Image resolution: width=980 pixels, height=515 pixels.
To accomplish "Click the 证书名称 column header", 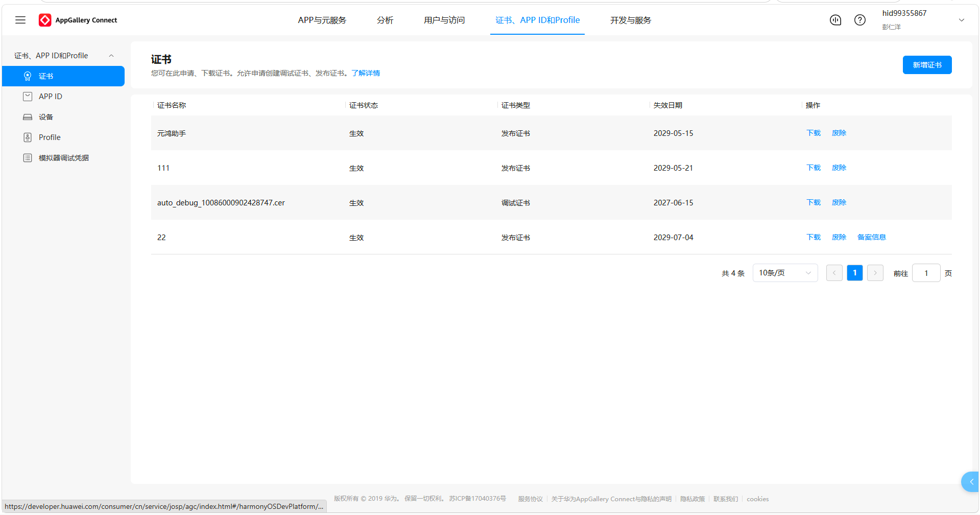I will click(x=172, y=105).
